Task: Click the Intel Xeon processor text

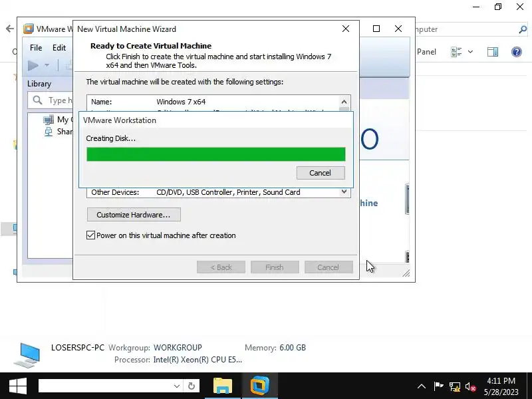Action: pos(198,360)
